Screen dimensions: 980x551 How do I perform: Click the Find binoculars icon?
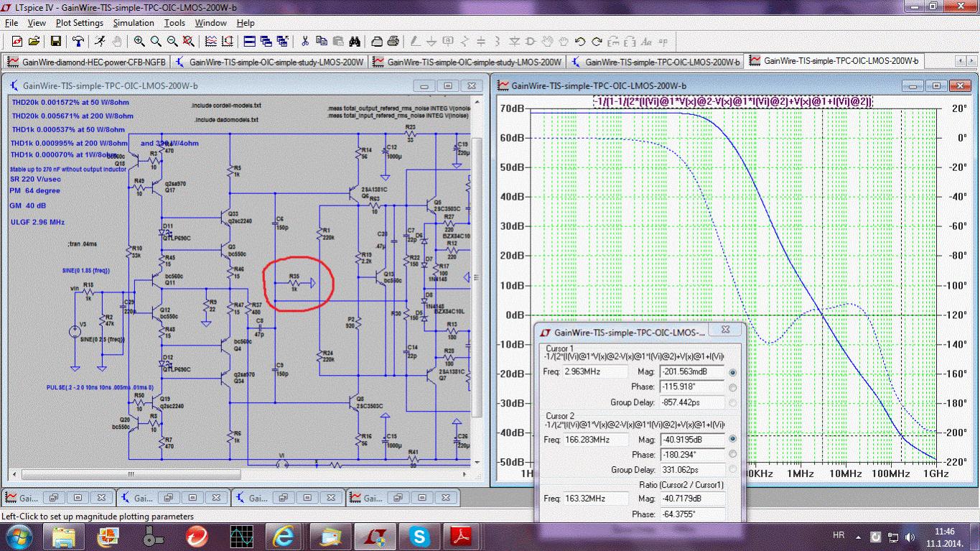coord(354,41)
